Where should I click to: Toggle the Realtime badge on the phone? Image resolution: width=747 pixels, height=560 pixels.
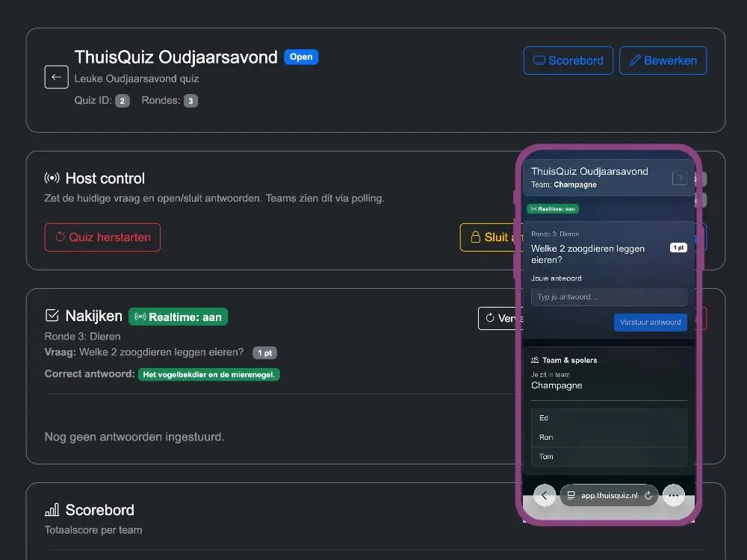tap(552, 209)
